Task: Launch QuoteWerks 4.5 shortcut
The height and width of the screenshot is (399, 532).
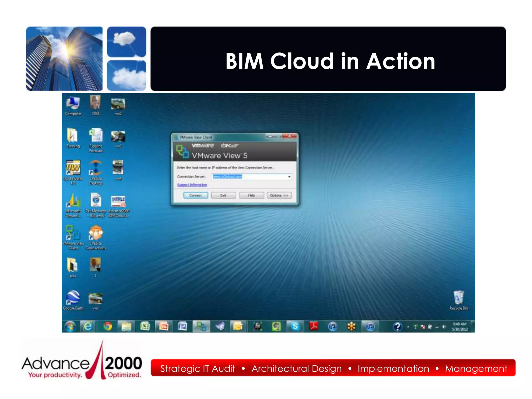Action: 73,172
